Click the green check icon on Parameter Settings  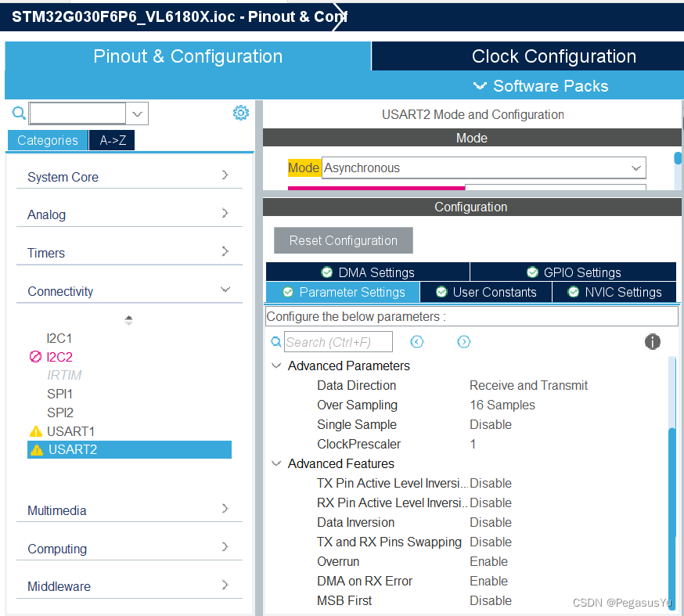(x=288, y=292)
